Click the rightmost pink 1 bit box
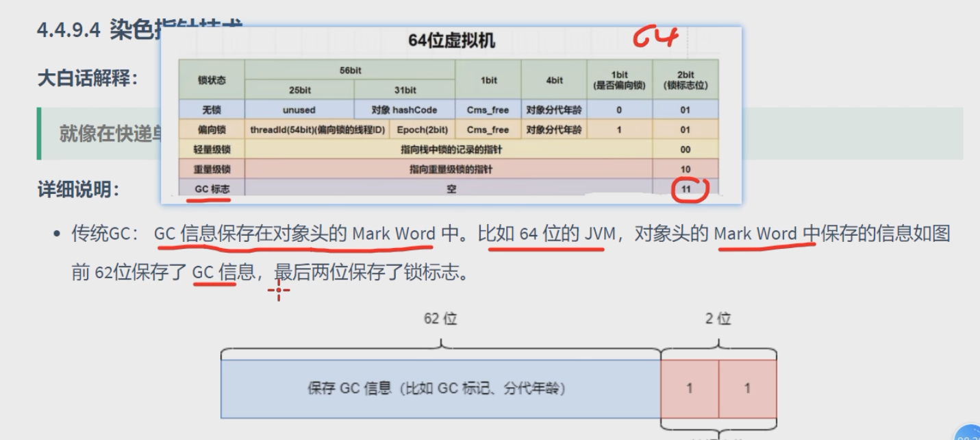Viewport: 980px width, 440px height. pyautogui.click(x=747, y=388)
